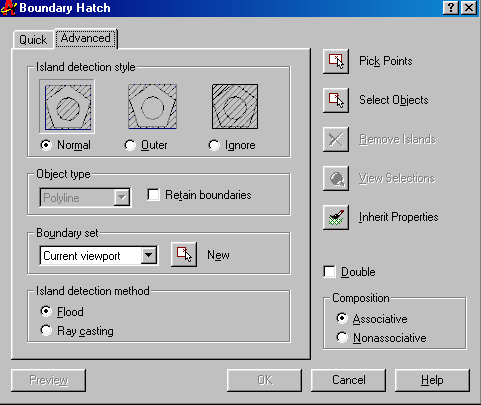Close the Boundary Hatch dialog
The height and width of the screenshot is (405, 481).
pos(469,8)
